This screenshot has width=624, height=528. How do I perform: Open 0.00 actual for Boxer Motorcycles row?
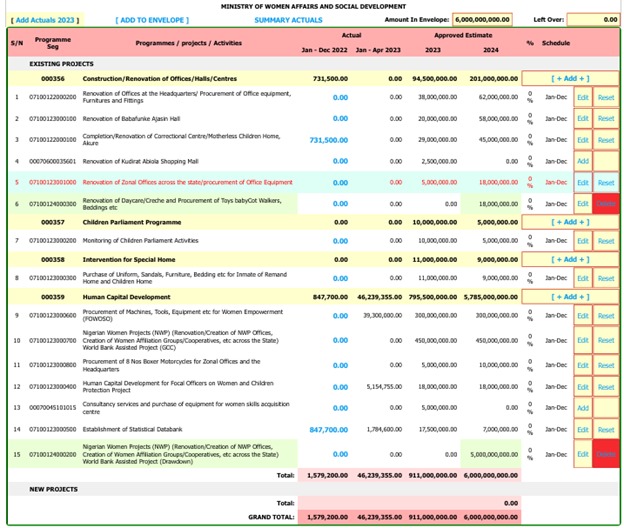340,365
